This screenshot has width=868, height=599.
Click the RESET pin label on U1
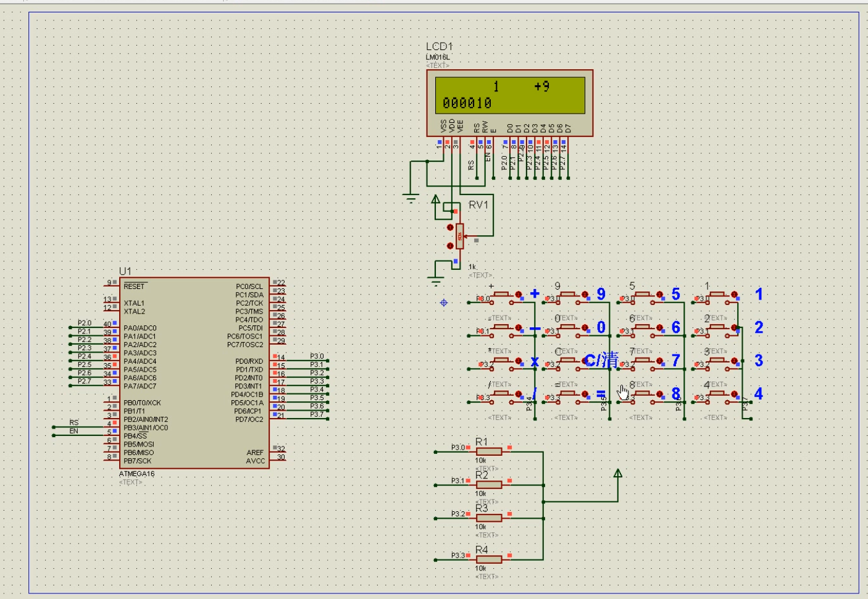point(134,287)
